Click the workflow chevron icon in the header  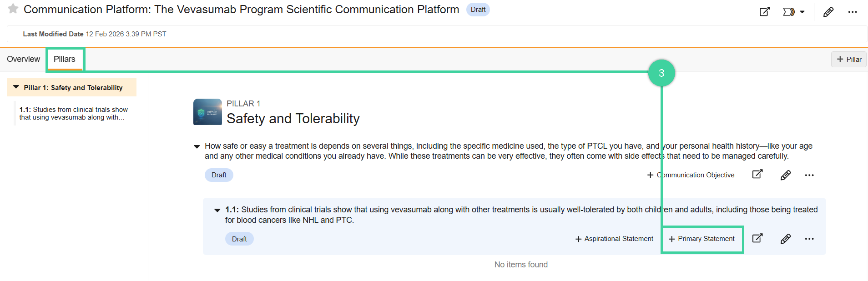coord(788,12)
